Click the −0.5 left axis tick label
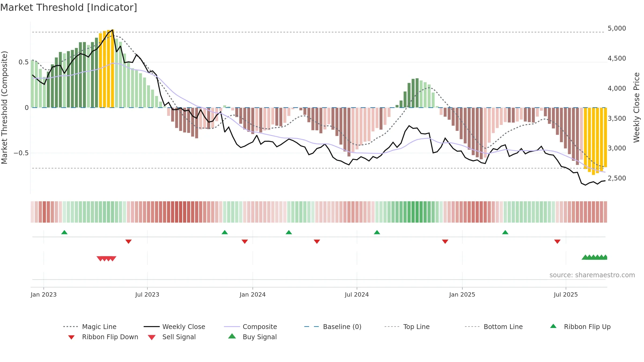This screenshot has width=644, height=362. tap(21, 153)
